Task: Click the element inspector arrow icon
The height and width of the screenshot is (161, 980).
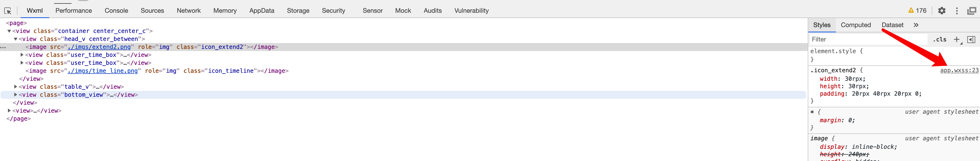Action: click(8, 11)
